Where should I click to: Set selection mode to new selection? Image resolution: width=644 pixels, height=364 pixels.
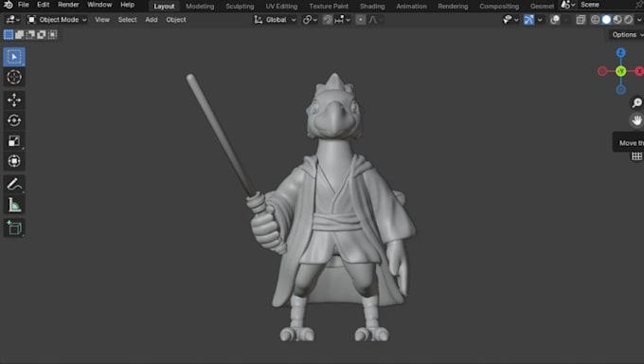coord(9,34)
